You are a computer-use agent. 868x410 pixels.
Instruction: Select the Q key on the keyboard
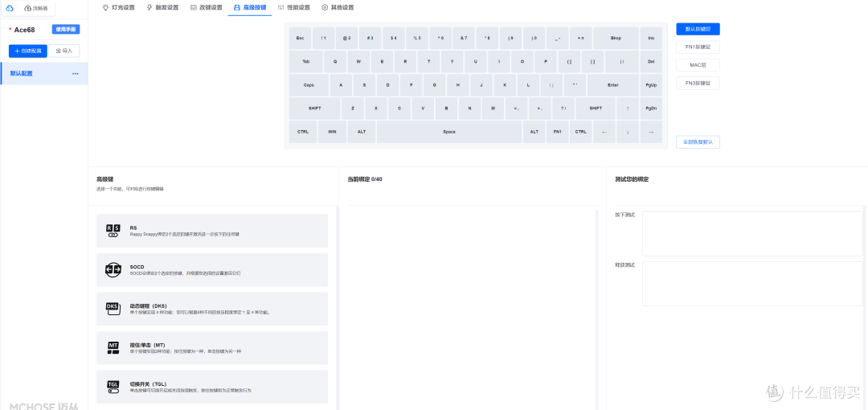click(x=335, y=61)
